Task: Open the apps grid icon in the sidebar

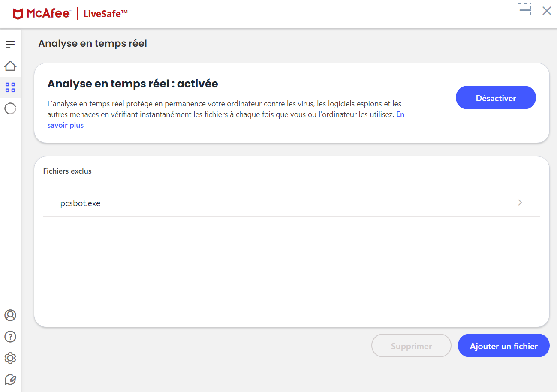Action: coord(10,87)
